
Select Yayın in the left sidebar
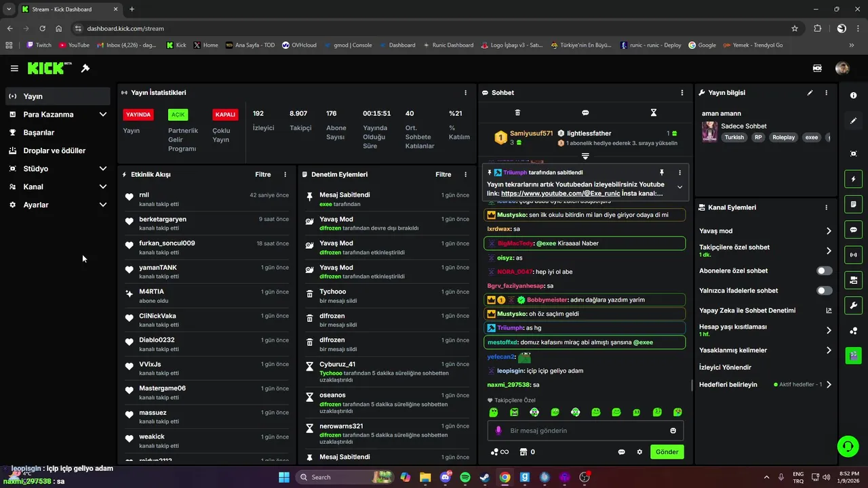tap(58, 96)
